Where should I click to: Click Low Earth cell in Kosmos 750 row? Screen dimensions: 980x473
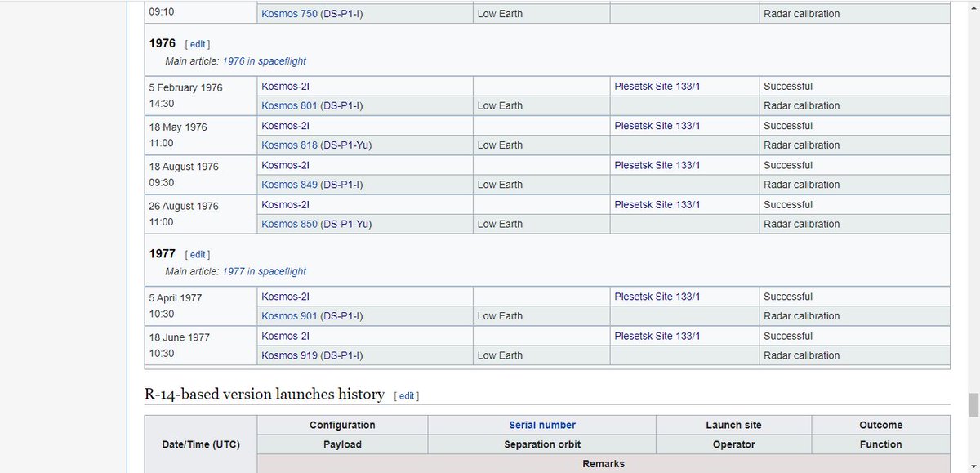click(x=541, y=14)
